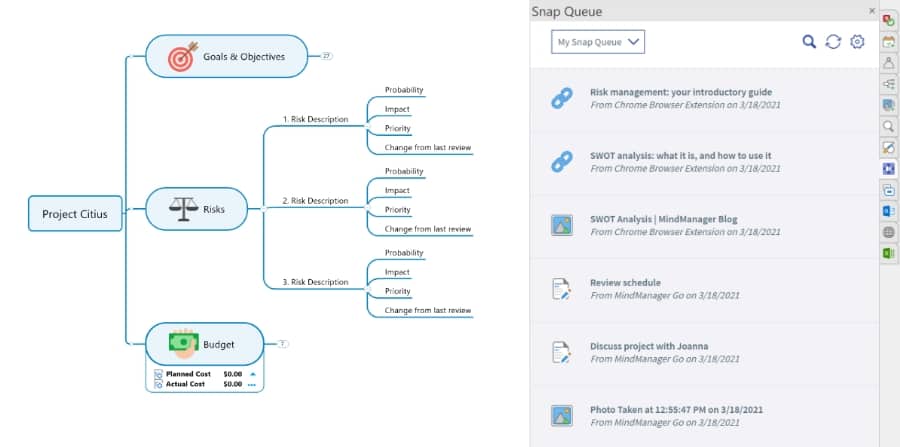Refresh the Snap Queue list

click(x=833, y=42)
